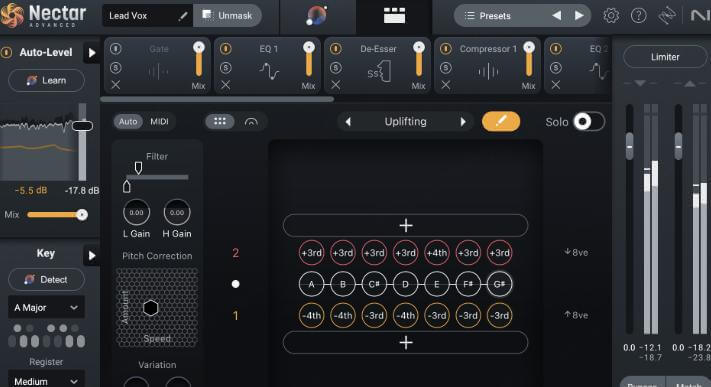
Task: Remove the Gate module with its X
Action: (116, 85)
